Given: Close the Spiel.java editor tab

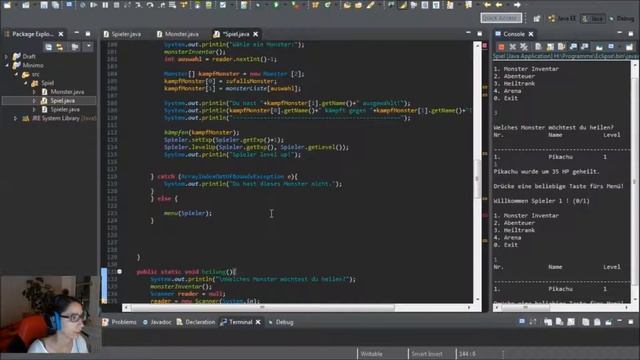Looking at the screenshot, I should (x=256, y=34).
